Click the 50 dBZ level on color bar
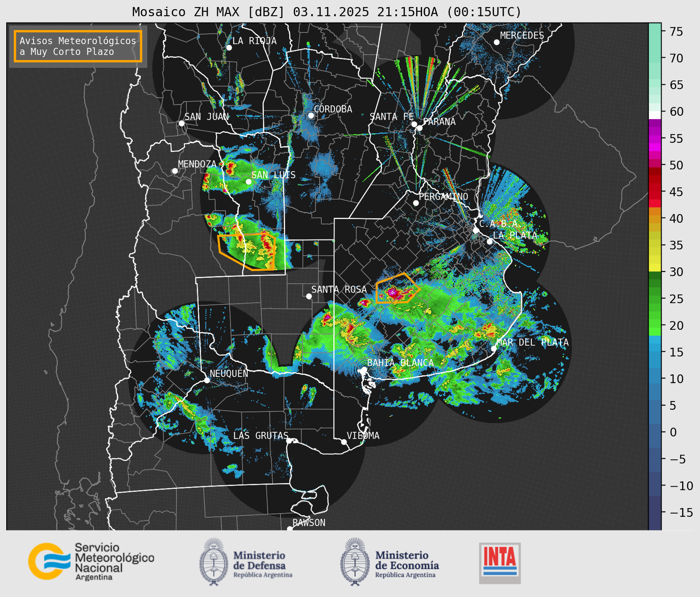Image resolution: width=700 pixels, height=597 pixels. tap(655, 165)
